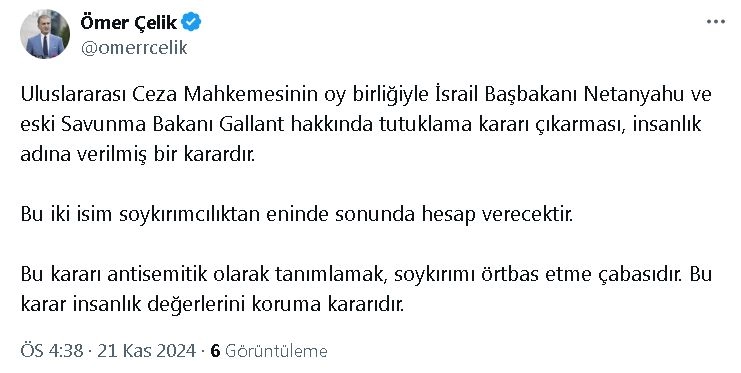Click the phrase 'hesap verecektir'
The height and width of the screenshot is (373, 741).
497,215
